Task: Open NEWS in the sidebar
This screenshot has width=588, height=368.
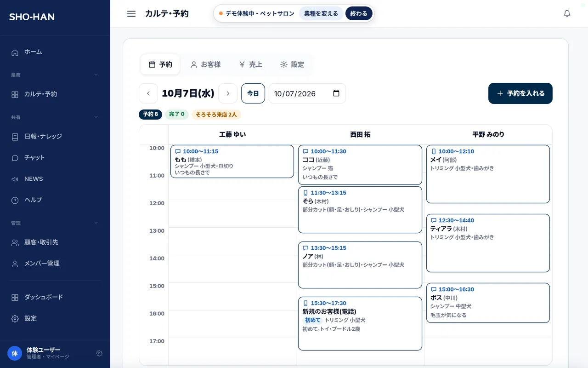Action: tap(55, 179)
